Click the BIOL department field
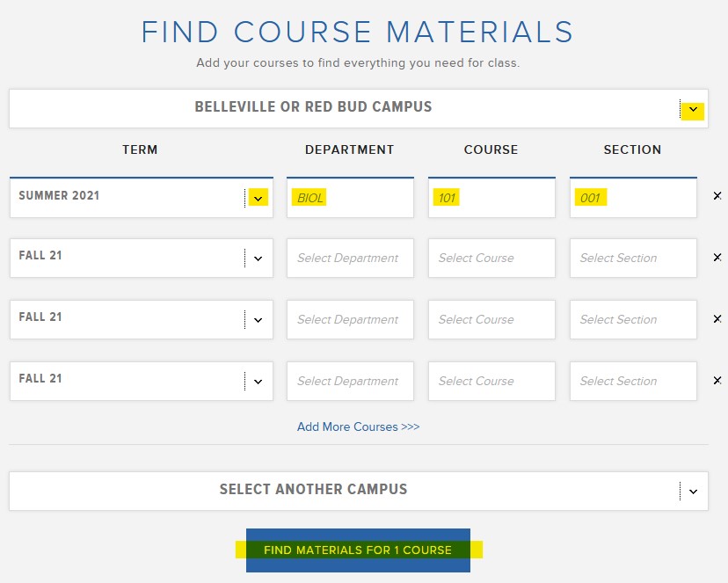The width and height of the screenshot is (728, 583). click(x=350, y=198)
